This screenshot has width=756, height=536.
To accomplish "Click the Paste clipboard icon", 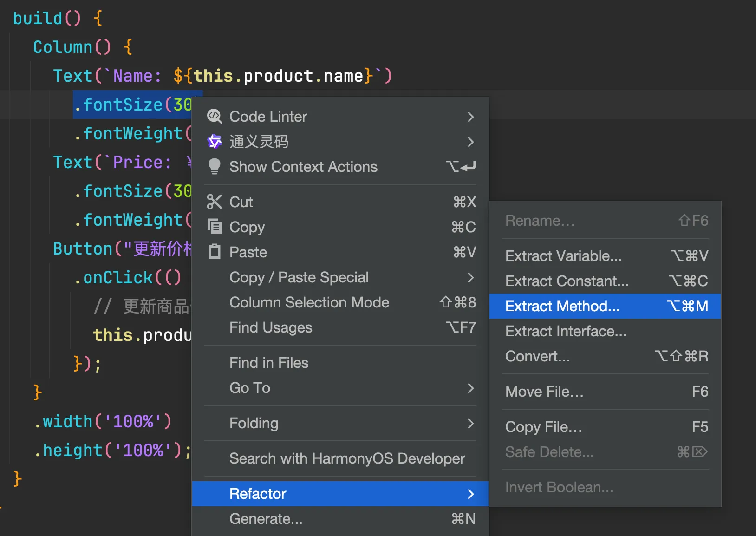I will pyautogui.click(x=214, y=252).
